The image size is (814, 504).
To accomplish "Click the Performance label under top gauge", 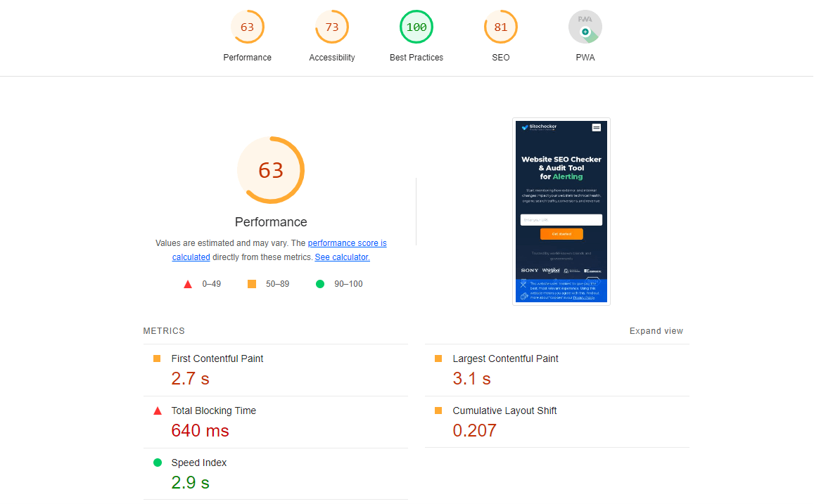I will click(248, 58).
